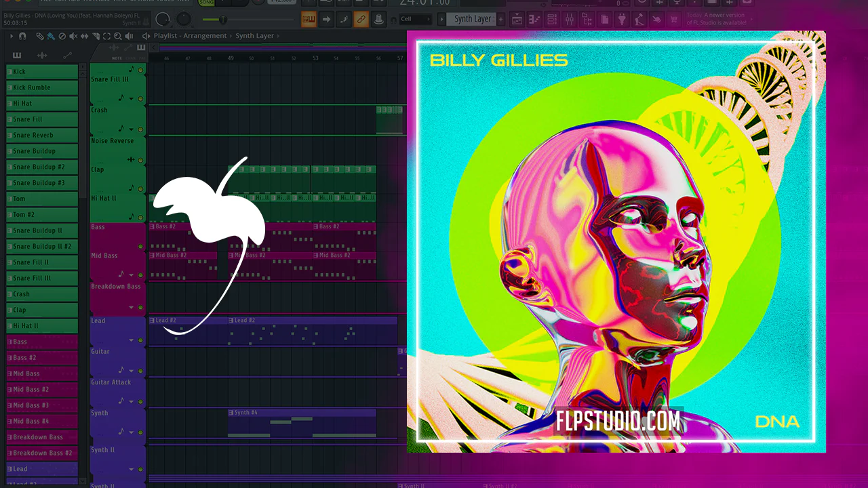
Task: Mute the Lead playlist track
Action: click(x=140, y=340)
